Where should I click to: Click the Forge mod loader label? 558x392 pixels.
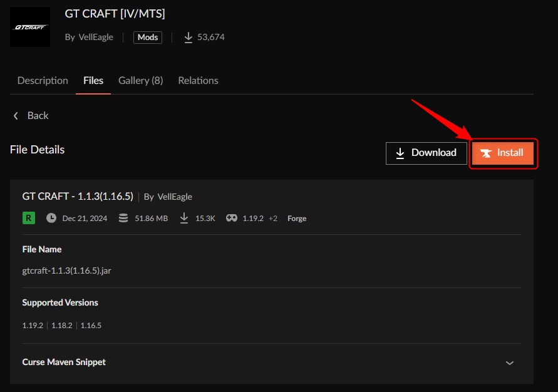[297, 219]
